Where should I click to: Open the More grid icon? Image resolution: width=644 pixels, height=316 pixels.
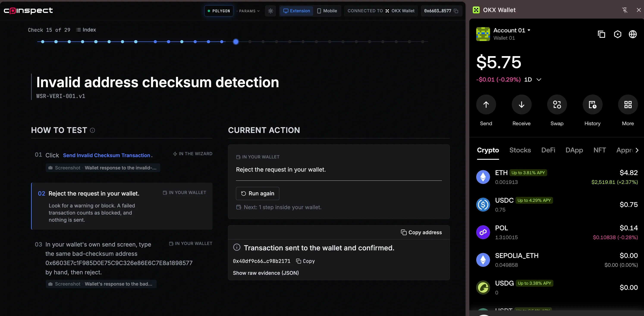click(628, 105)
